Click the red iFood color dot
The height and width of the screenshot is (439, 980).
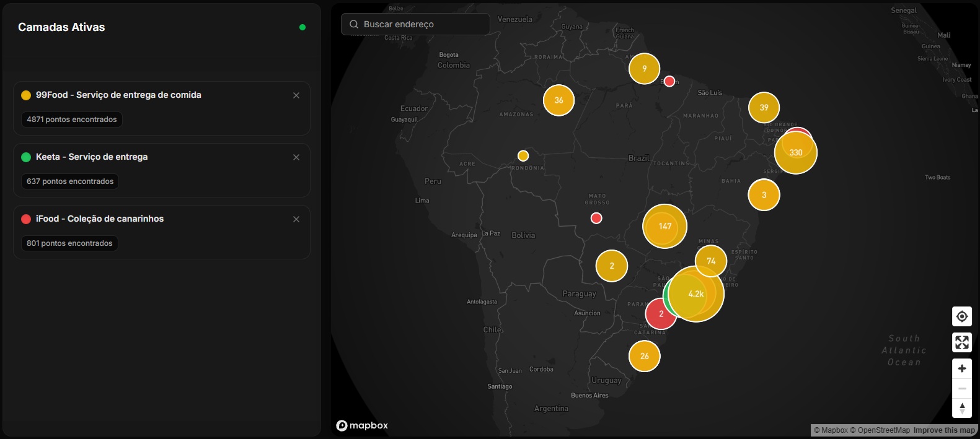coord(26,219)
